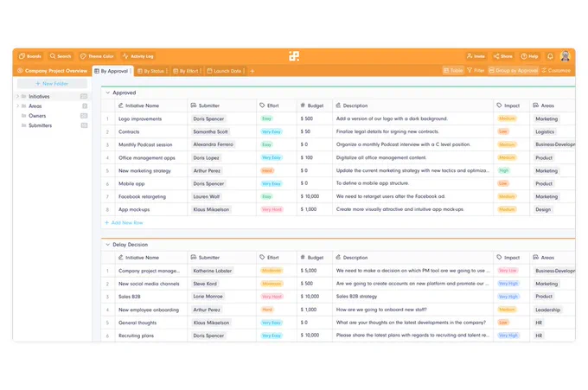Select the General thoughts initiative
Viewport: 588px width, 390px height.
[137, 323]
